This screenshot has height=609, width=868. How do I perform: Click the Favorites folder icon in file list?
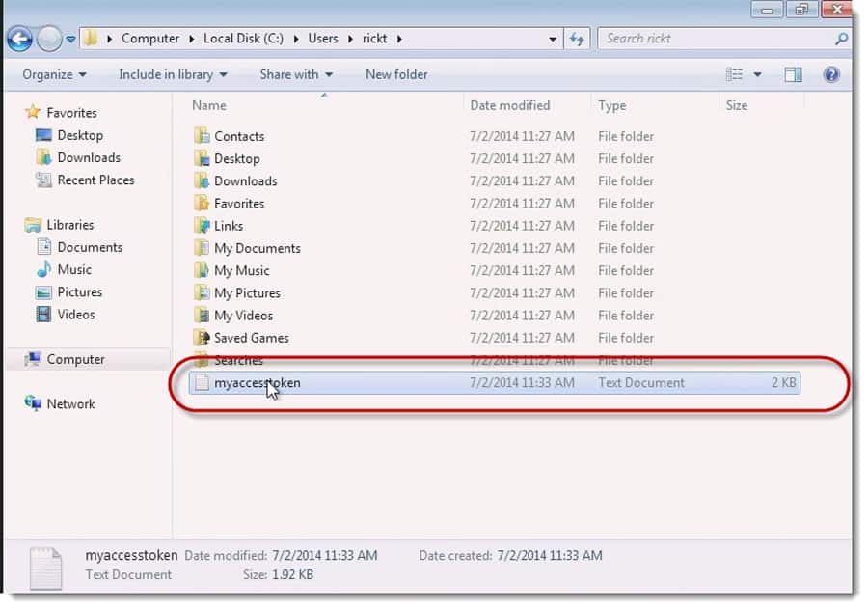tap(203, 203)
